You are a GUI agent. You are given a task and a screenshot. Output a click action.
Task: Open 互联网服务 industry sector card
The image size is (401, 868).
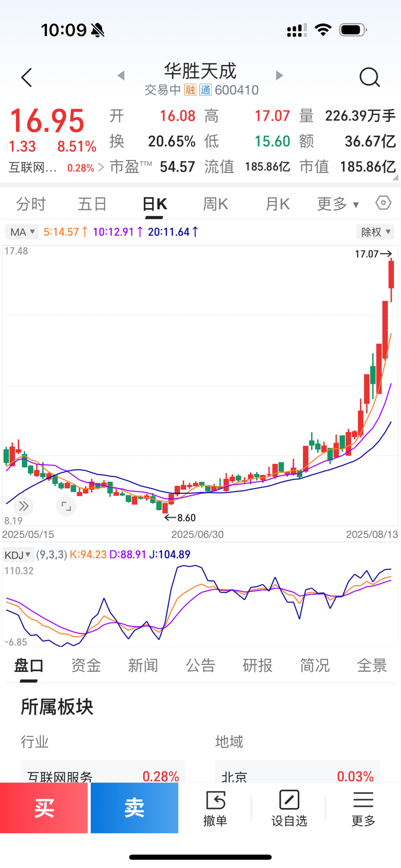coord(103,772)
